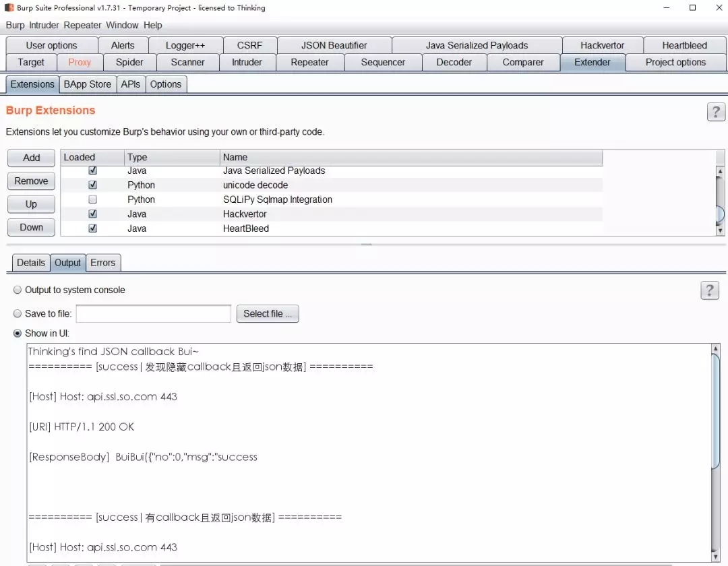Uncheck Loaded for HeartBleed extension

tap(93, 228)
